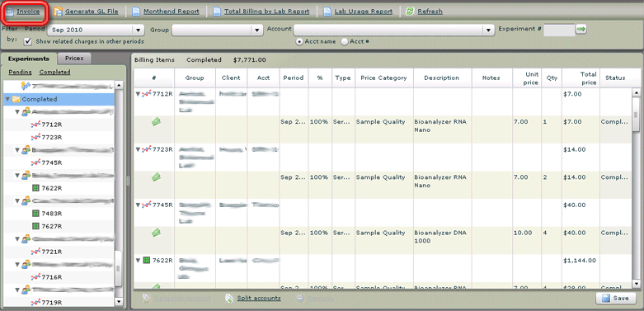
Task: Click the Pending link
Action: [x=20, y=72]
